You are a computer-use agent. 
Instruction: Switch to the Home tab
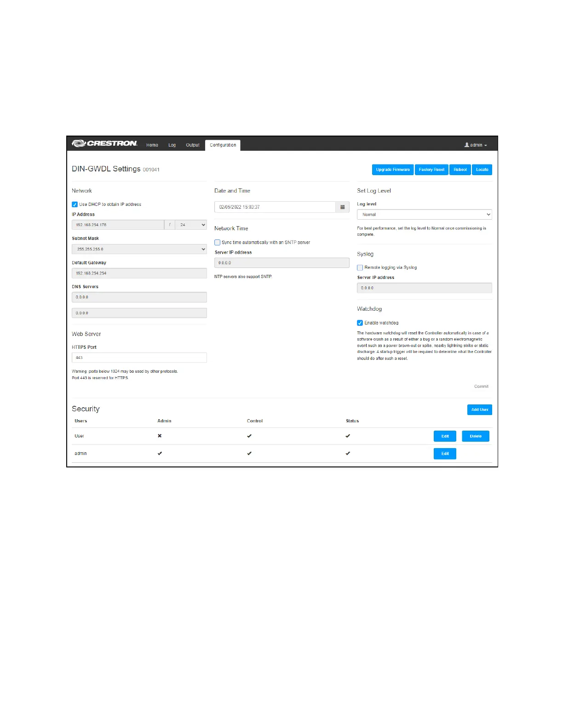152,145
